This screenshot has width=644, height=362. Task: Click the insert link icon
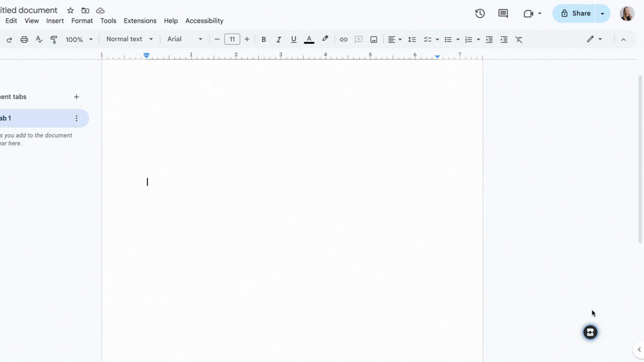point(343,40)
